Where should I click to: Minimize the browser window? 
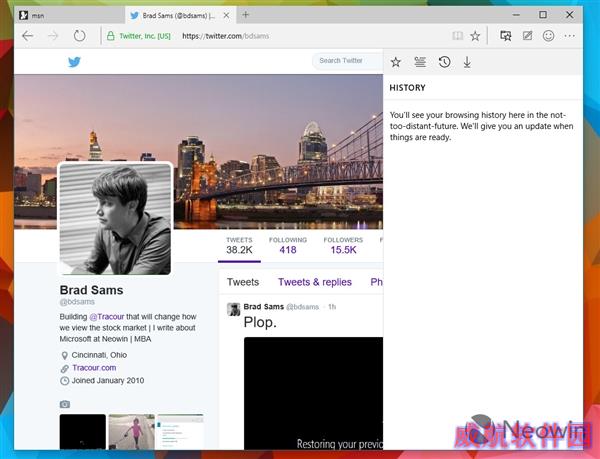tap(516, 15)
